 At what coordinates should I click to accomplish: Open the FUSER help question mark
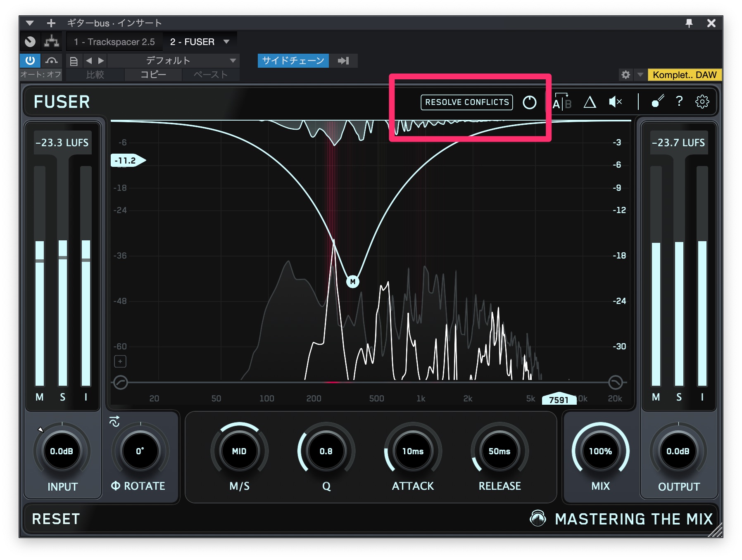click(x=679, y=102)
